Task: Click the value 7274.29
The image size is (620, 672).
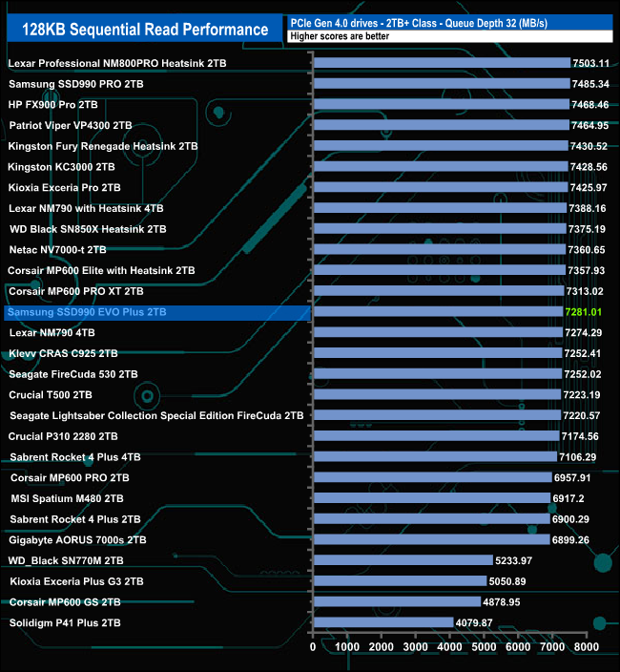Action: click(583, 332)
